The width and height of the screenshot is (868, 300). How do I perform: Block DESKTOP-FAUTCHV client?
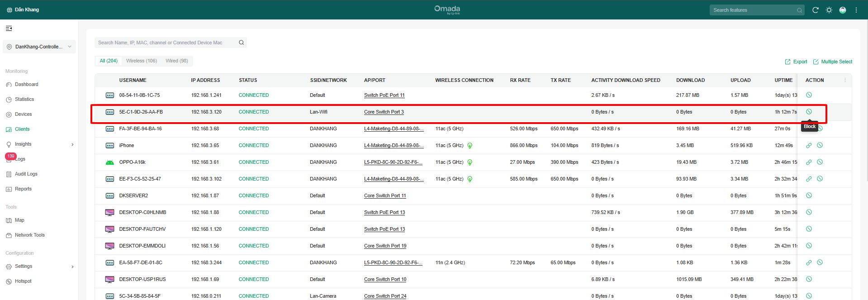[809, 229]
